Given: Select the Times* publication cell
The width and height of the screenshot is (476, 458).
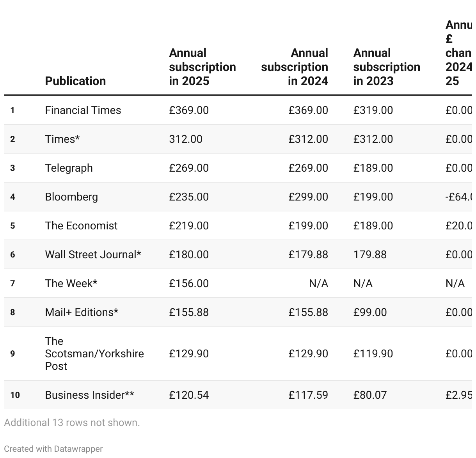Looking at the screenshot, I should [x=62, y=139].
